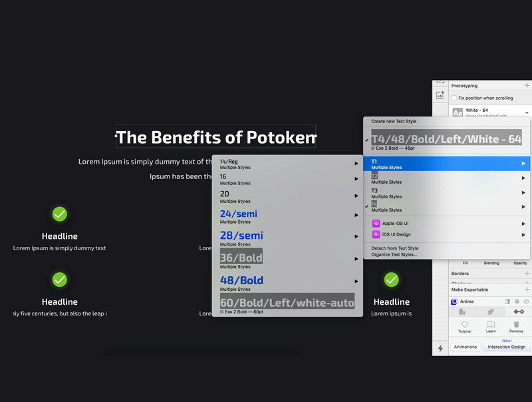
Task: Add a border using Borders plus icon
Action: point(527,274)
